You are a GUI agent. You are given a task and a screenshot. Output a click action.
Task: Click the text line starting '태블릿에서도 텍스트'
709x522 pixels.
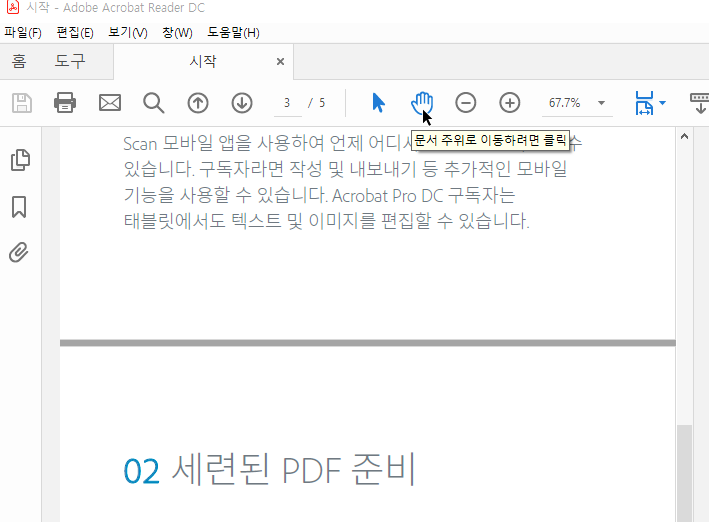tap(326, 221)
